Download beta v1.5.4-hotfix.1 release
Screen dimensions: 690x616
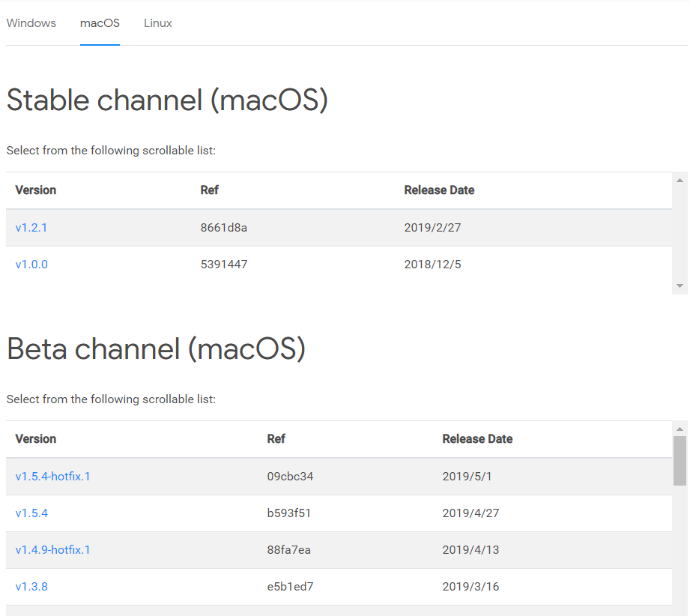(52, 477)
